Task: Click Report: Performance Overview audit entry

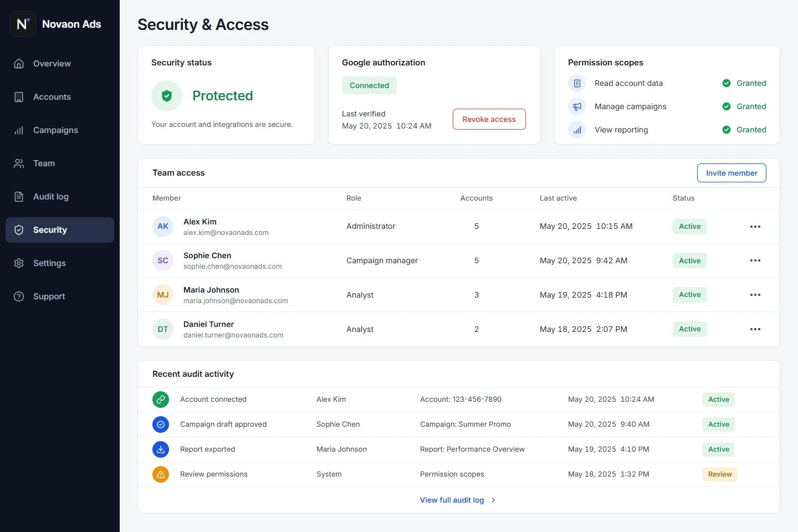Action: point(472,449)
